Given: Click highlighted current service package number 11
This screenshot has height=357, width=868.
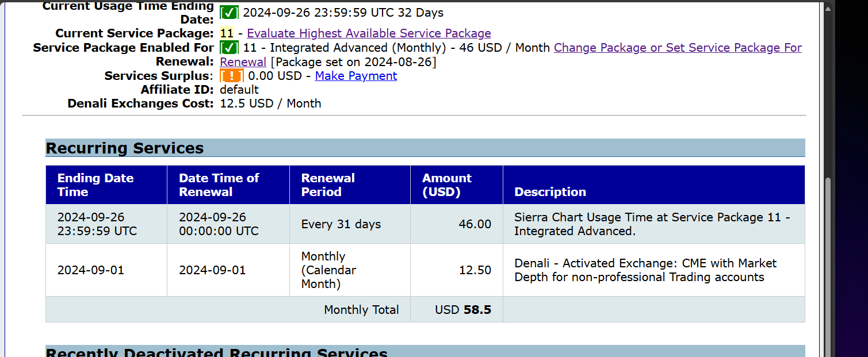Looking at the screenshot, I should [227, 33].
